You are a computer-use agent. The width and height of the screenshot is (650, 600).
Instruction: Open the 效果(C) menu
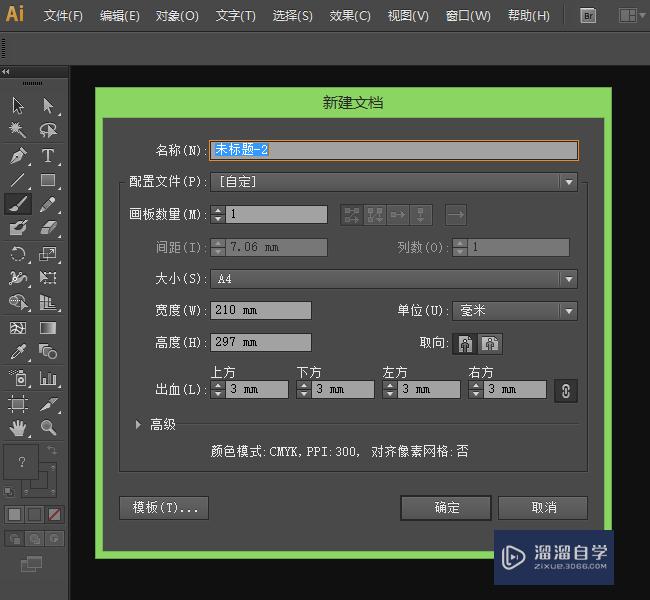point(350,16)
